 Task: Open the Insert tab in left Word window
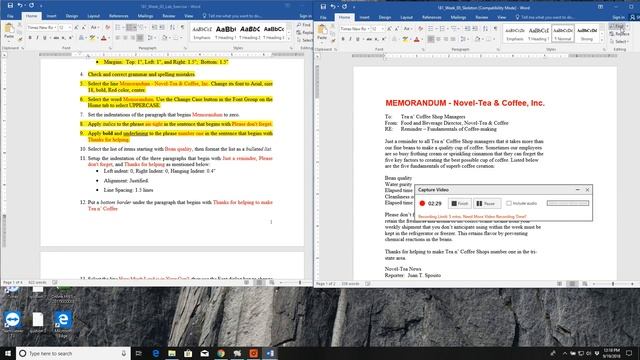tap(51, 16)
